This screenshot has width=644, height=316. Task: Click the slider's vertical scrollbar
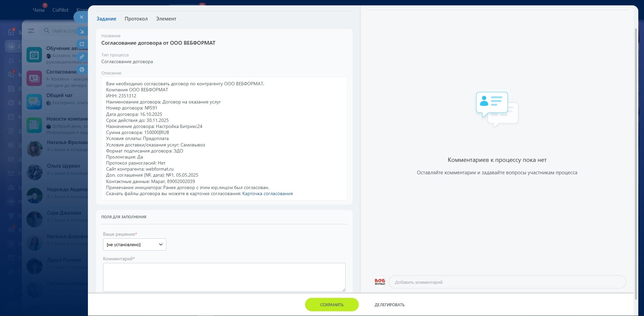coord(636,164)
